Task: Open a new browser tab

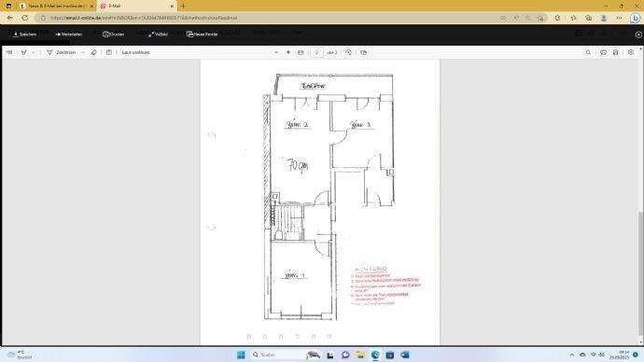Action: tap(183, 7)
